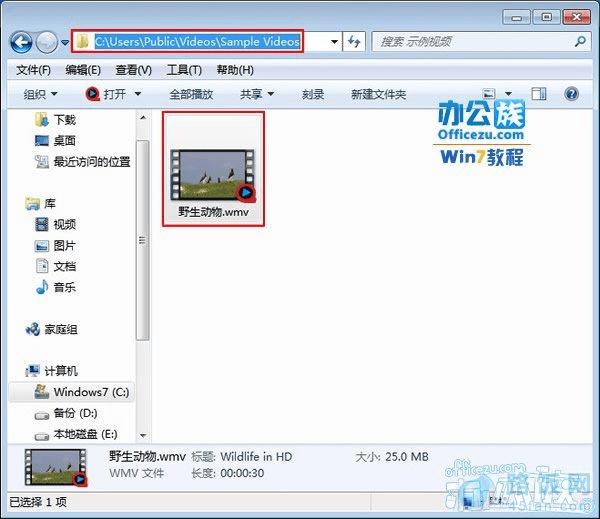This screenshot has height=519, width=600.
Task: Select the 野生动物.wmv video thumbnail
Action: point(213,175)
